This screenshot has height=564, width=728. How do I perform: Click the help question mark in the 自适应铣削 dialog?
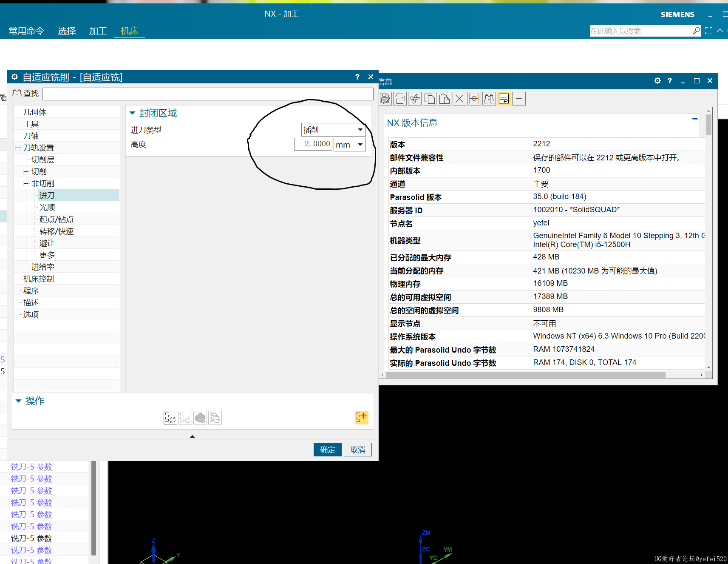tap(357, 77)
